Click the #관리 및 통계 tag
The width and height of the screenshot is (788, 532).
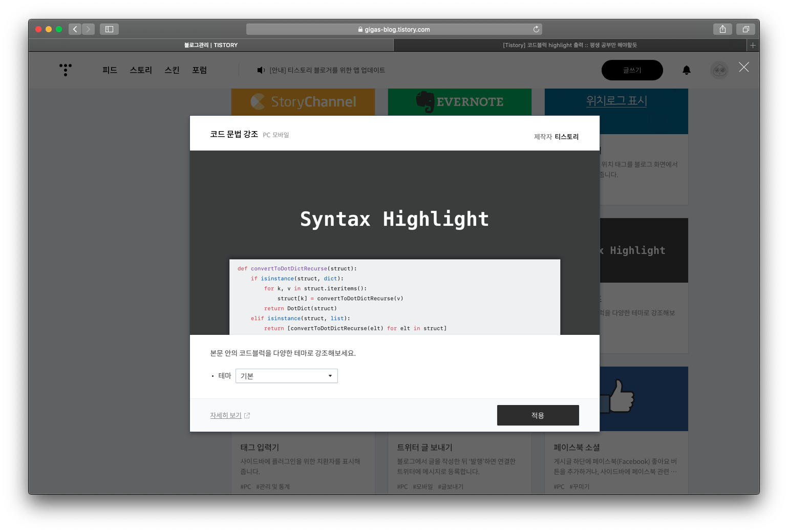[273, 487]
